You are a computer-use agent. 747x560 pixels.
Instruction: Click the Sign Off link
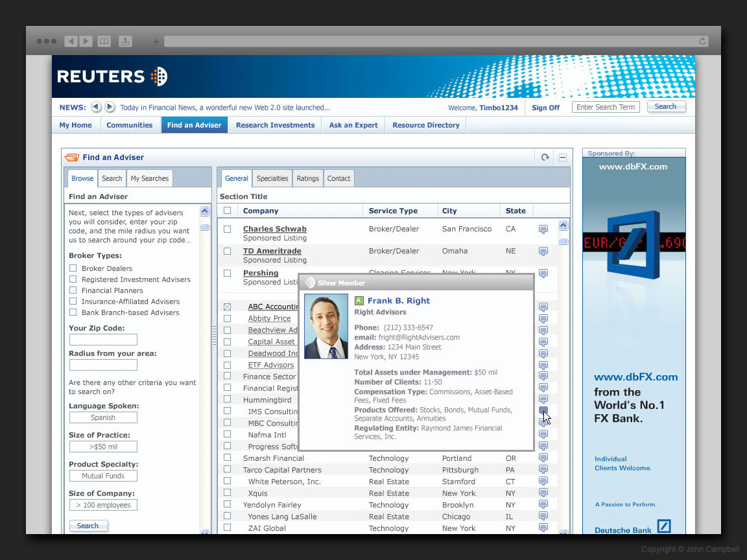click(545, 108)
